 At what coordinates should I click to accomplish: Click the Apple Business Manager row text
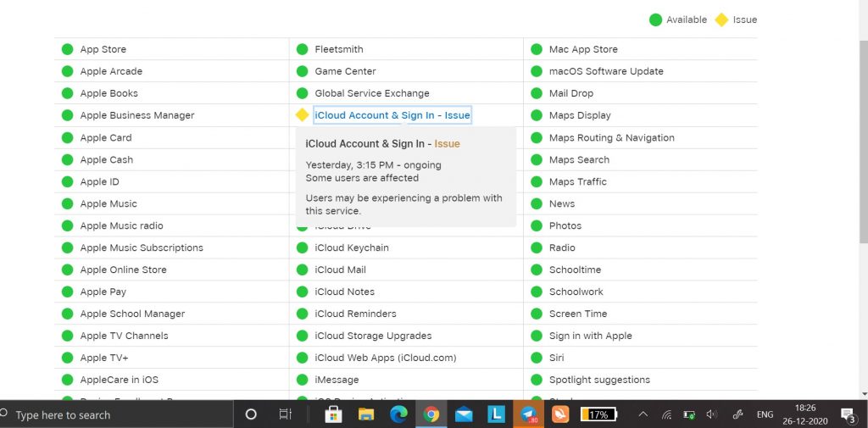(137, 115)
